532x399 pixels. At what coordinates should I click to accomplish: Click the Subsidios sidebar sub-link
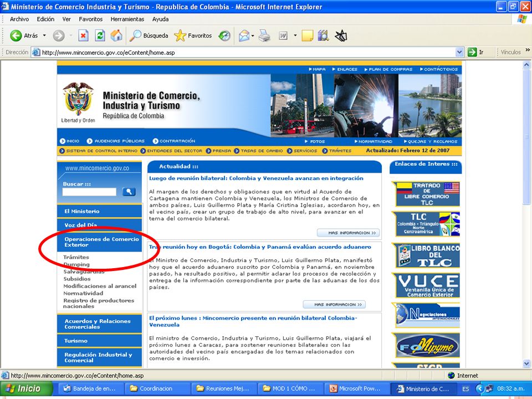[x=77, y=279]
